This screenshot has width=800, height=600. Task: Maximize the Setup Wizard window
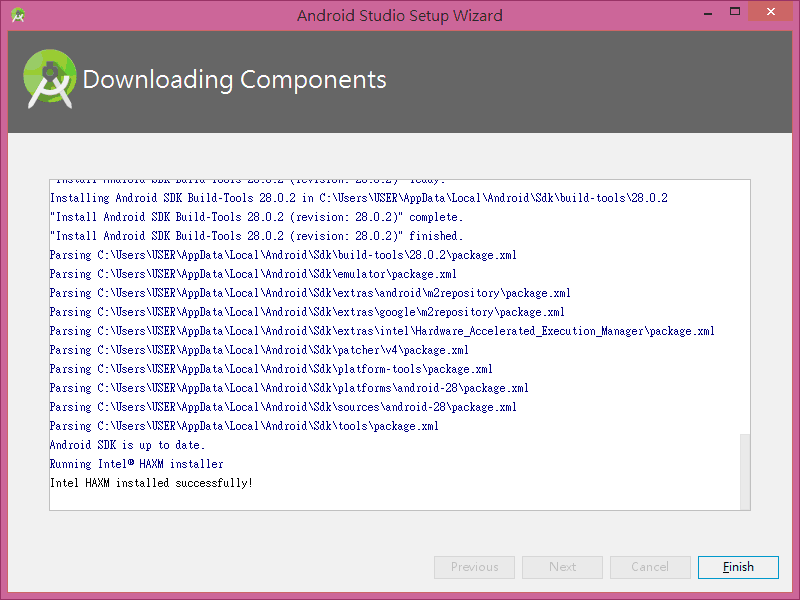point(735,12)
